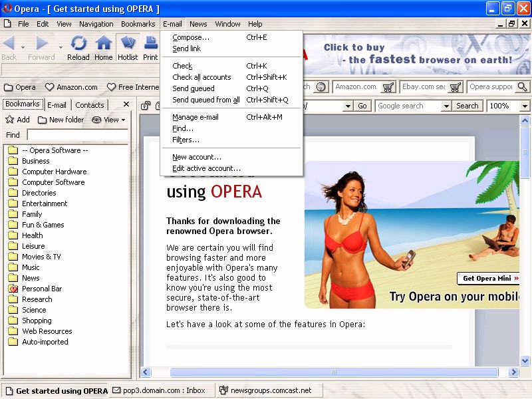532x399 pixels.
Task: Expand the Back history dropdown arrow
Action: [x=23, y=47]
